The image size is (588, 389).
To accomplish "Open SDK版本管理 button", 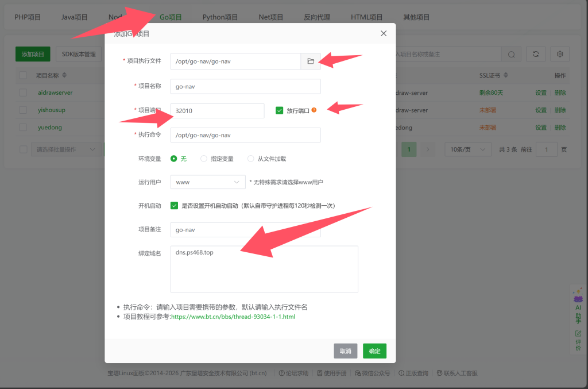I will (79, 54).
